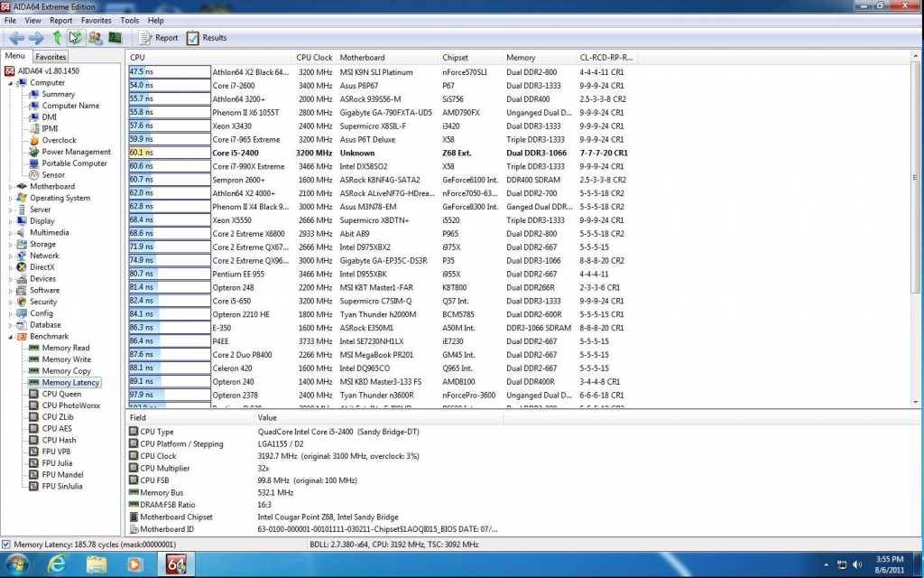Collapse the Computer tree node

click(x=11, y=83)
